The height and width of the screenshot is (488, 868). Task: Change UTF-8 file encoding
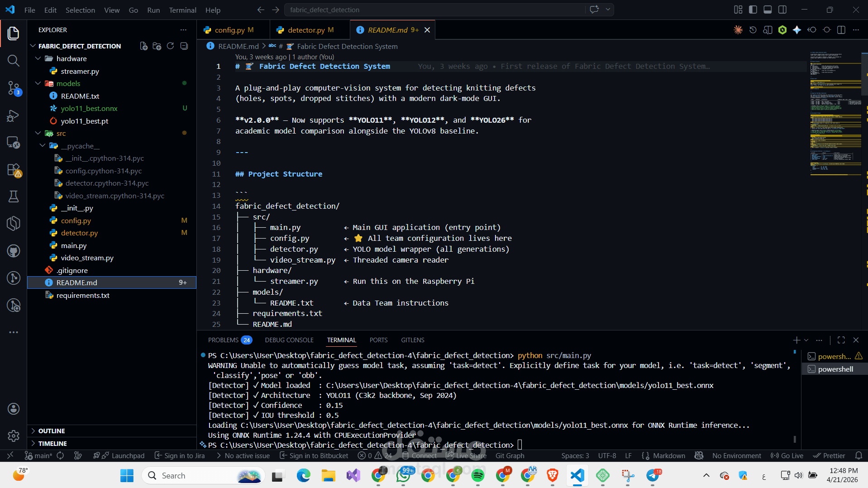607,455
